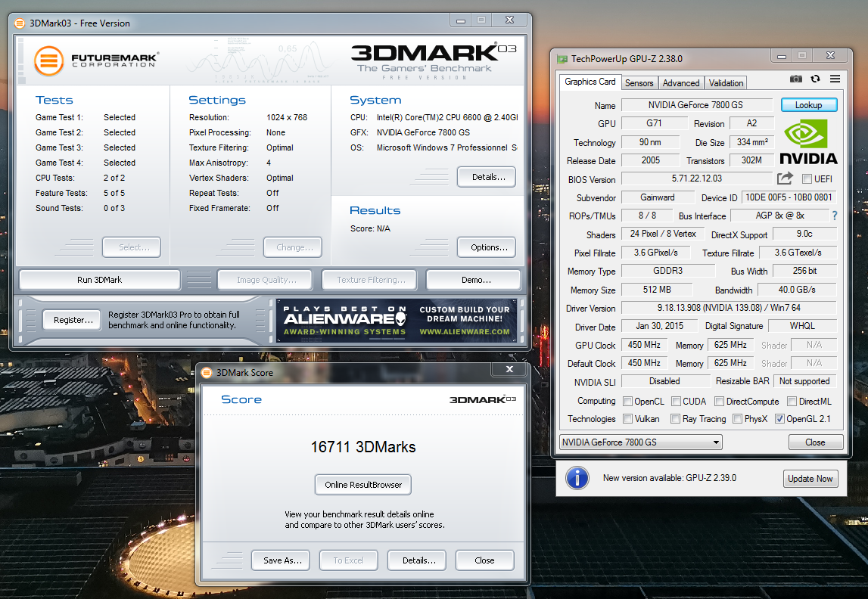This screenshot has width=868, height=599.
Task: Take a GPU-Z screenshot with camera icon
Action: click(795, 79)
